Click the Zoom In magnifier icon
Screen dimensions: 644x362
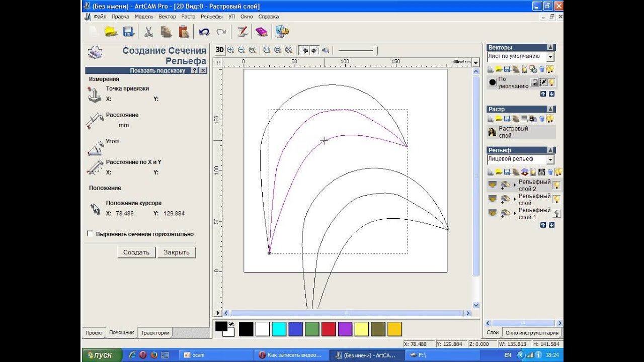coord(231,50)
